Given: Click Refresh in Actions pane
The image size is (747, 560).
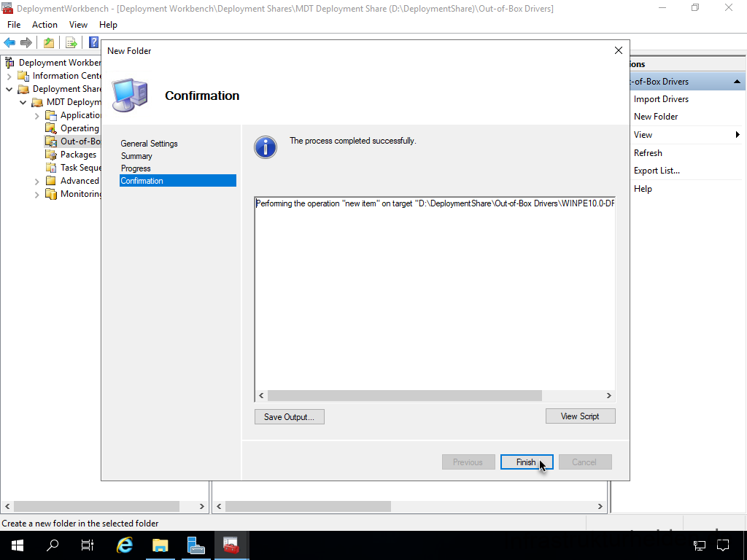Looking at the screenshot, I should point(648,153).
